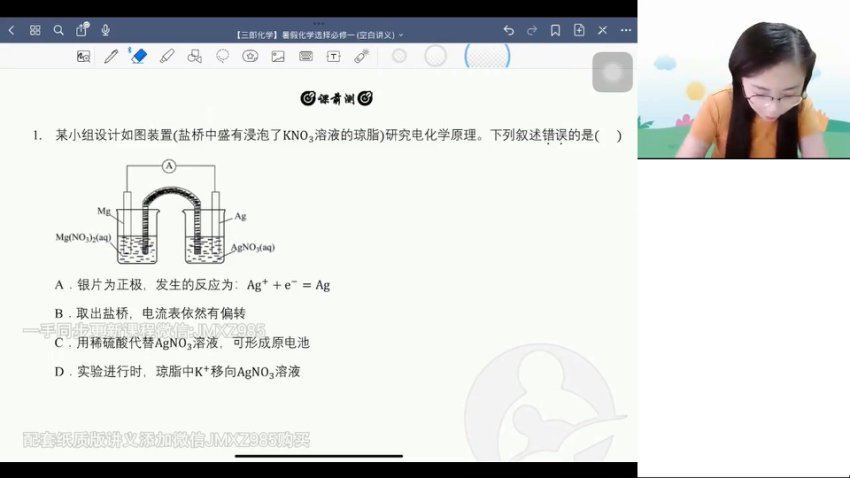Select the Text box tool
This screenshot has height=478, width=850.
click(x=333, y=56)
